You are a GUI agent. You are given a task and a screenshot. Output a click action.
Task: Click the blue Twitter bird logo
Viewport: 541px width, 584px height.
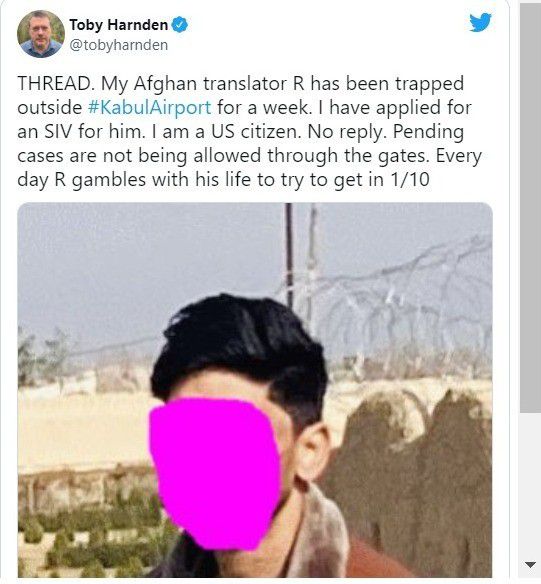click(x=480, y=22)
